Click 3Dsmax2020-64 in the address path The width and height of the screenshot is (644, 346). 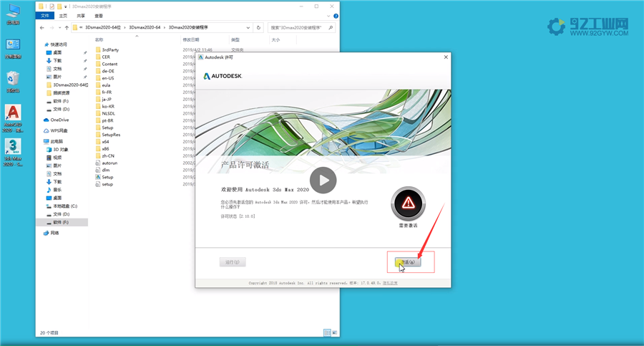click(145, 27)
